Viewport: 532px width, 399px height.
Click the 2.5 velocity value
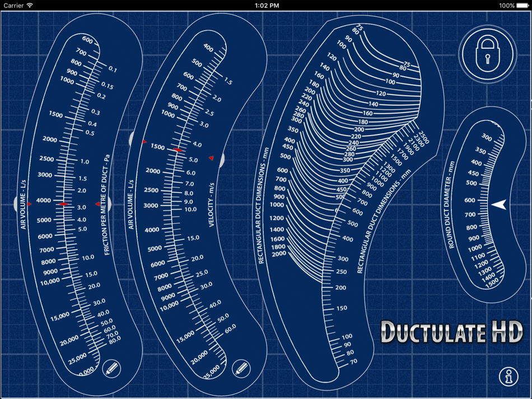(209, 113)
